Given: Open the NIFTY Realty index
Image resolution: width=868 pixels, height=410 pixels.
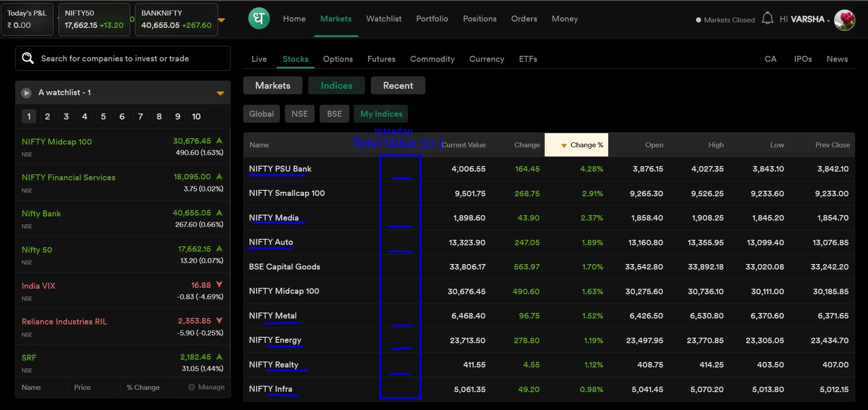Looking at the screenshot, I should click(x=273, y=365).
